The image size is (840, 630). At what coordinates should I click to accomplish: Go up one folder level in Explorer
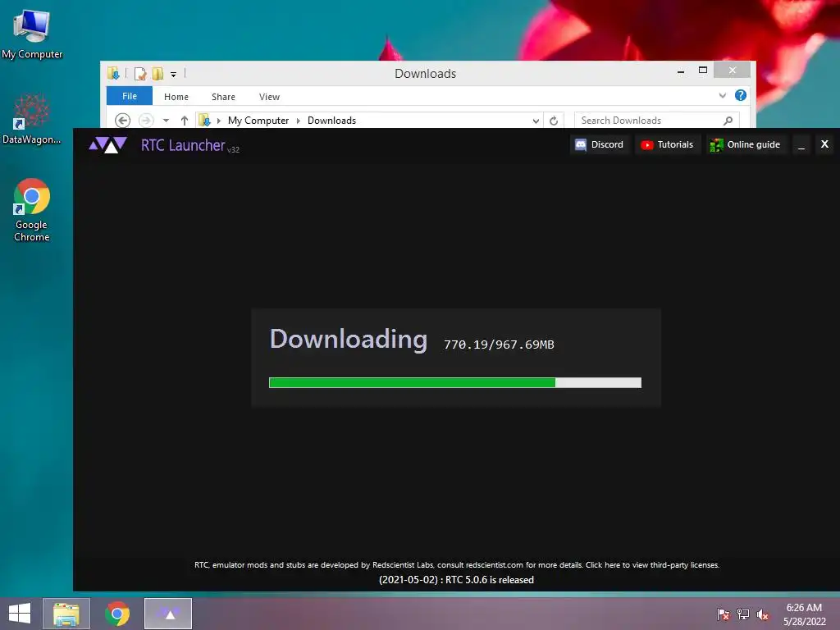[x=185, y=121]
